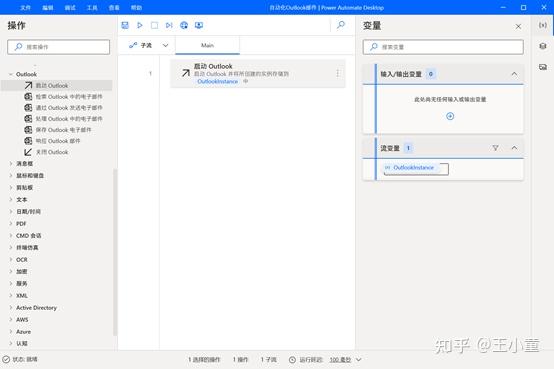Open the Web recorder globe icon
Viewport: 554px width, 369px height.
pyautogui.click(x=184, y=25)
